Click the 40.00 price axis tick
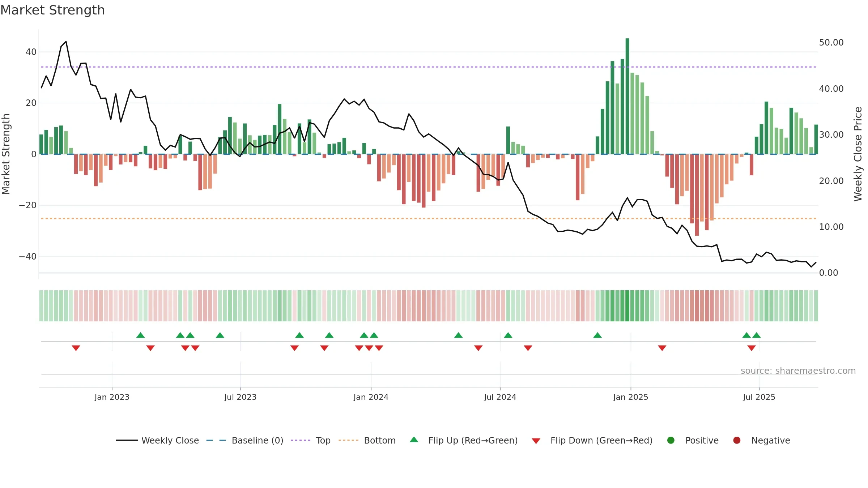The height and width of the screenshot is (488, 868). point(831,89)
